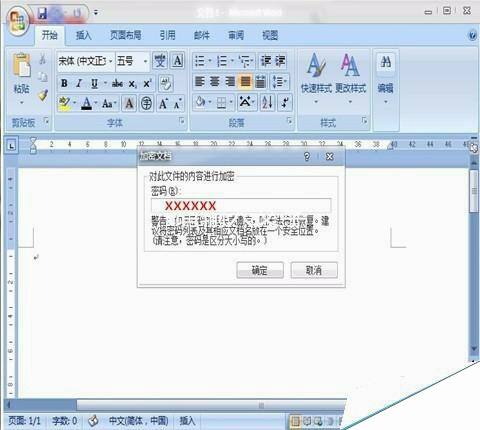Apply character border A icon
Image resolution: width=480 pixels, height=430 pixels.
pyautogui.click(x=178, y=61)
